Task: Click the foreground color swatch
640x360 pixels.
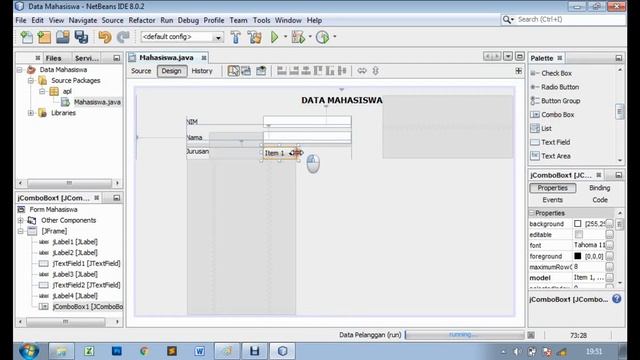Action: point(578,256)
